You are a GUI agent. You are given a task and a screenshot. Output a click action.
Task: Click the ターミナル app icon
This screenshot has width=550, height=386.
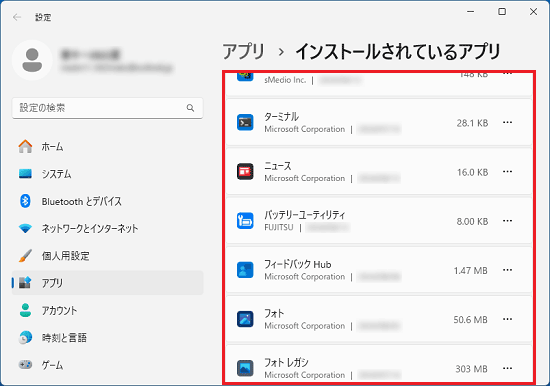245,122
